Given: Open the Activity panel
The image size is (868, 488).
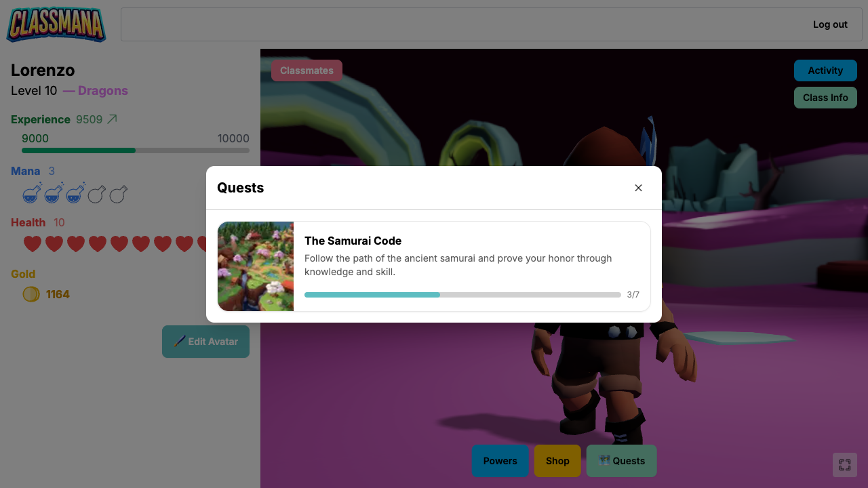Looking at the screenshot, I should [825, 70].
